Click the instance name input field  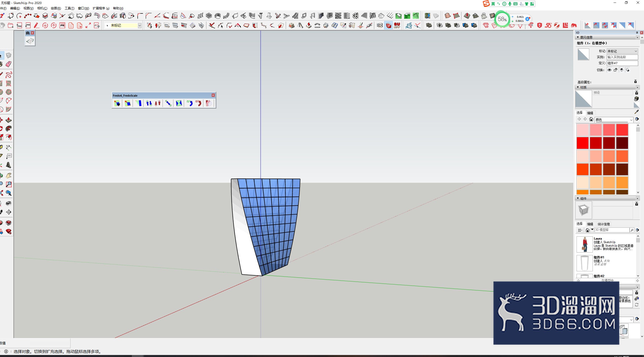tap(622, 57)
